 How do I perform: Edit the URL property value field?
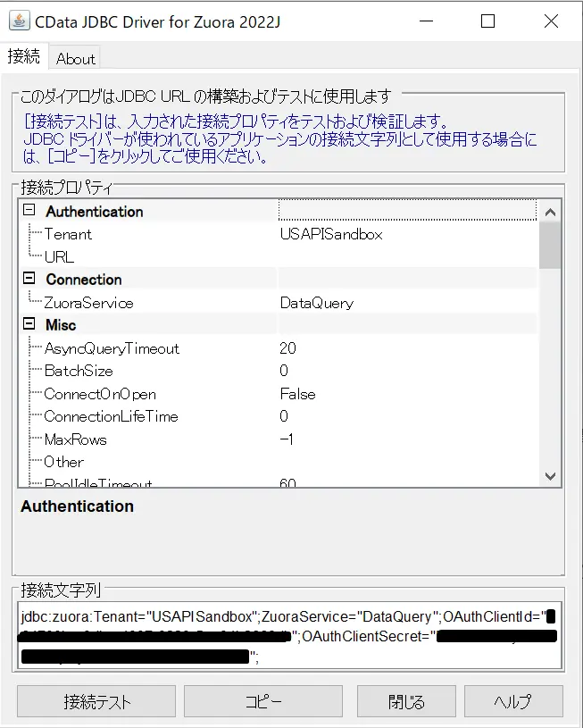[407, 256]
